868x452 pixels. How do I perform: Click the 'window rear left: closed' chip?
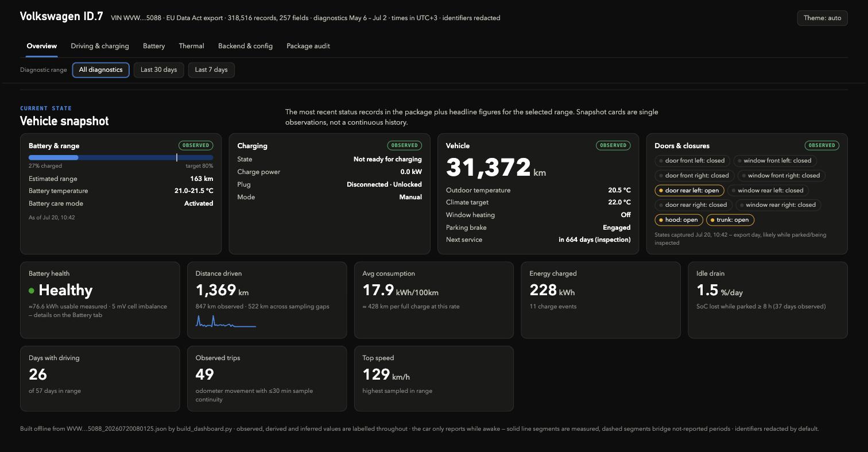click(768, 190)
